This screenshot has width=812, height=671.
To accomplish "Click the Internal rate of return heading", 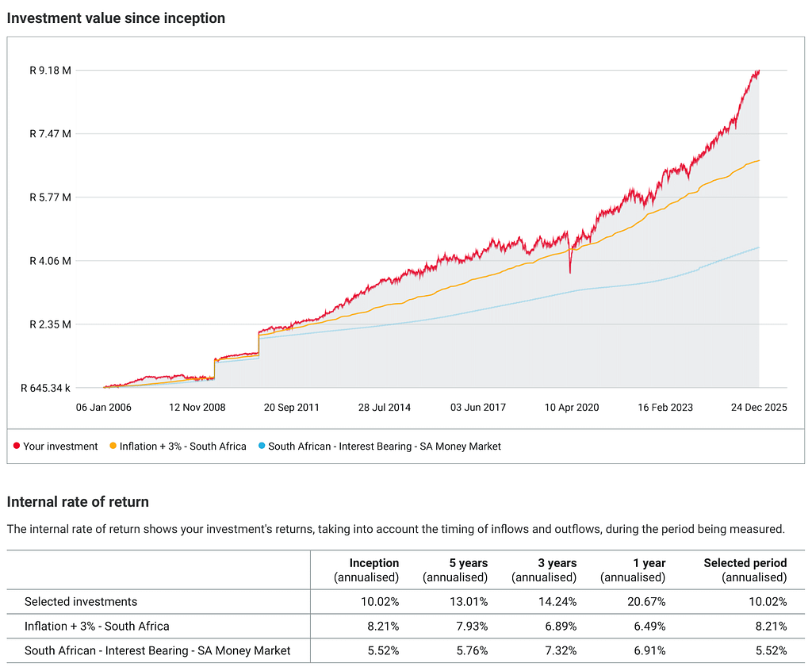I will point(78,501).
